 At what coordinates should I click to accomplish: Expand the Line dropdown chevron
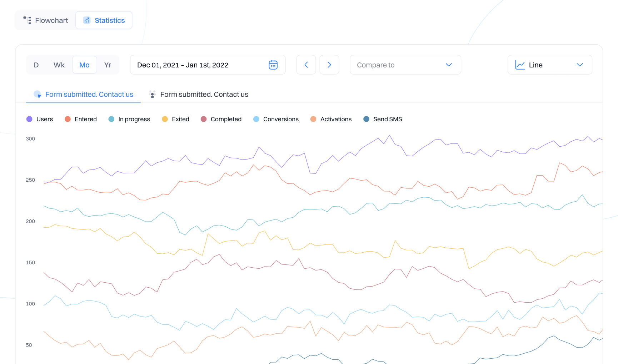[x=580, y=65]
